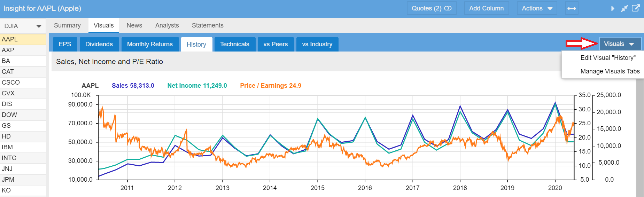Image resolution: width=644 pixels, height=197 pixels.
Task: Open the blue Visuals dropdown button
Action: tap(620, 44)
